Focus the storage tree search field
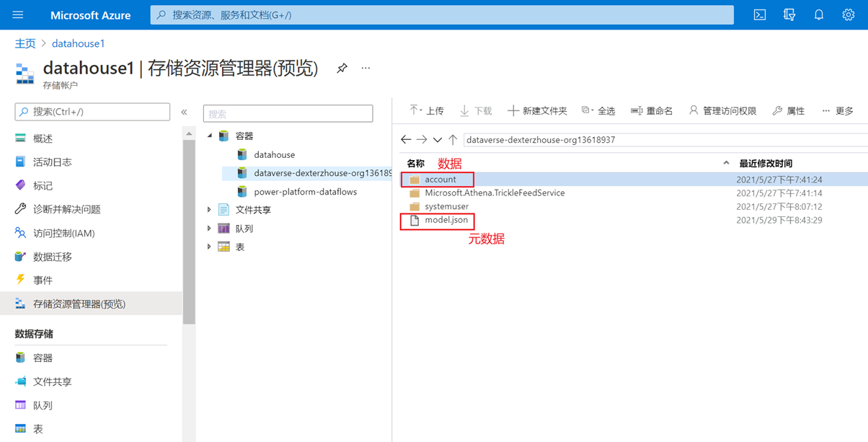The width and height of the screenshot is (868, 442). (x=288, y=113)
